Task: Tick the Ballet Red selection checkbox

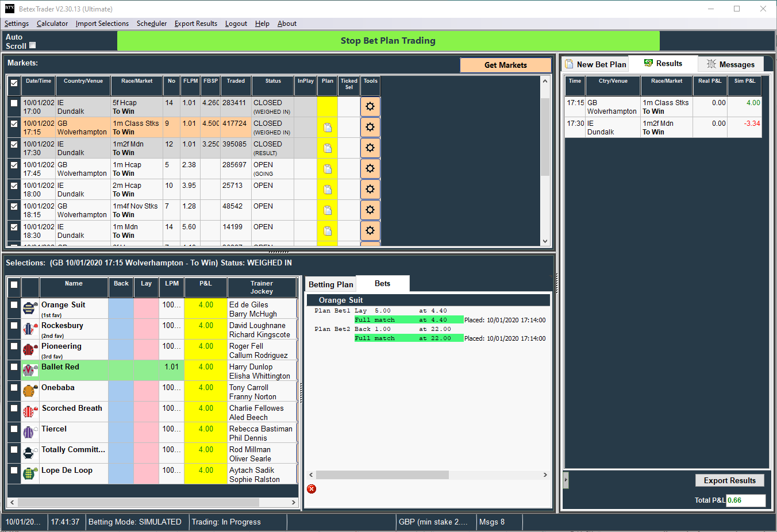Action: click(14, 367)
